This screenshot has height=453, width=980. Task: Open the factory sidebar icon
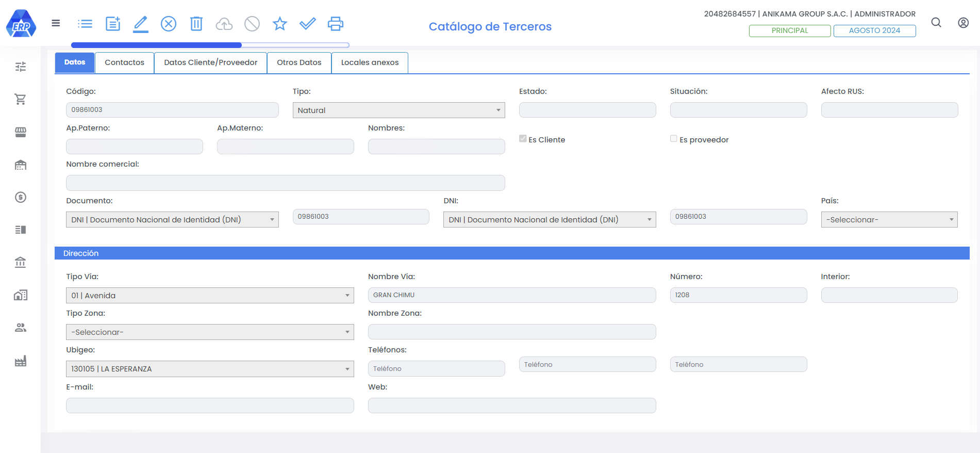click(x=21, y=361)
